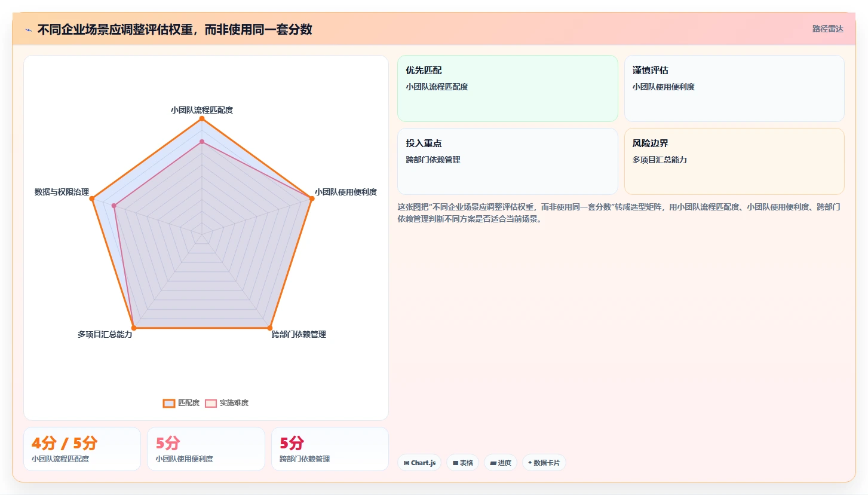Click the 路径雷达 tag in the header
The width and height of the screenshot is (868, 495).
tap(827, 29)
